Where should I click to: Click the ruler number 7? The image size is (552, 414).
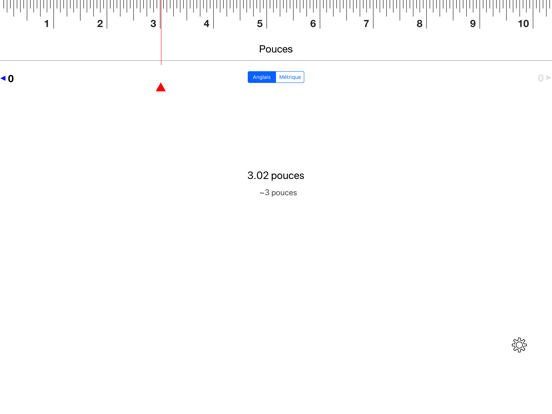(x=366, y=24)
